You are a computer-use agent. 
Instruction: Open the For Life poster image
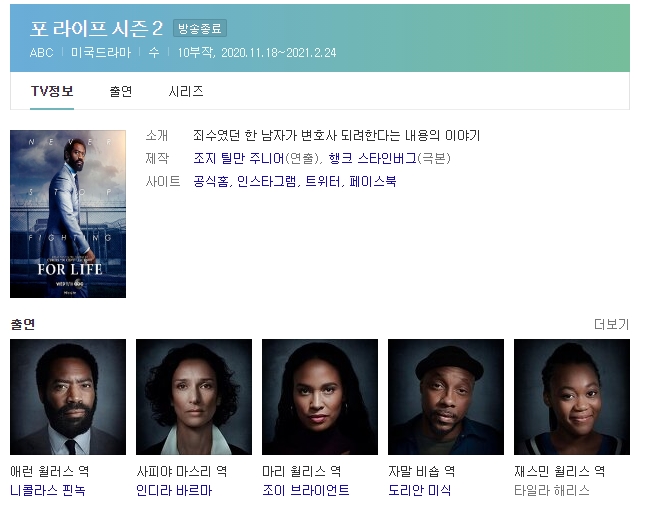pos(68,214)
